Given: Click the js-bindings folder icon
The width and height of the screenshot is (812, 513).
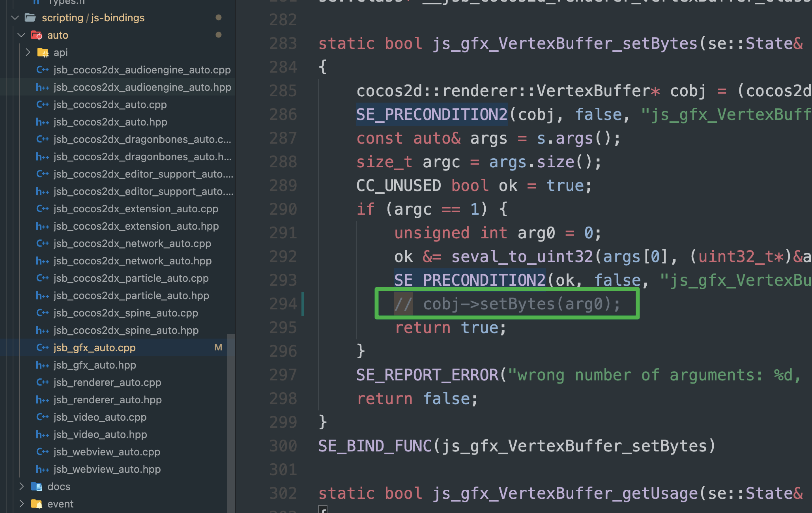Looking at the screenshot, I should click(30, 18).
